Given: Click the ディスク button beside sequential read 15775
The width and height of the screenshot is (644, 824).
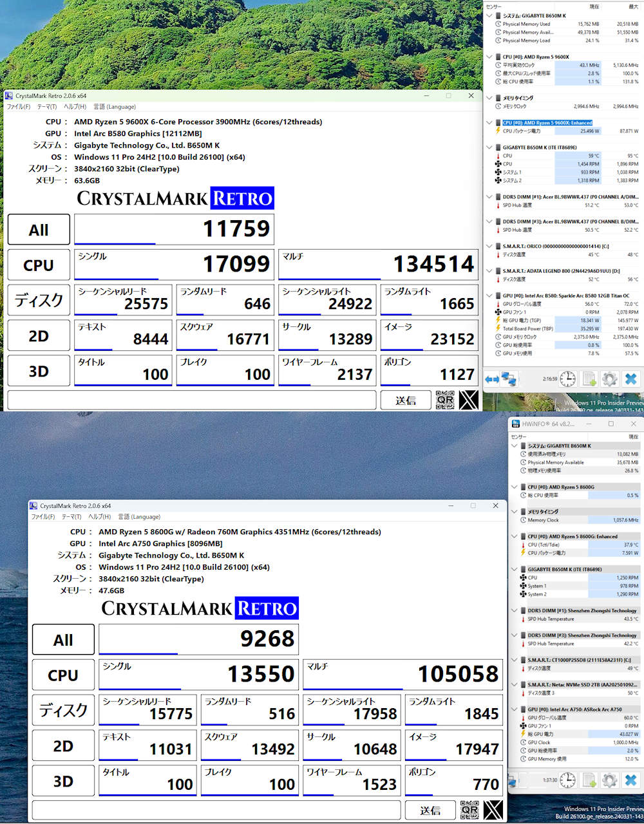Looking at the screenshot, I should (x=63, y=711).
